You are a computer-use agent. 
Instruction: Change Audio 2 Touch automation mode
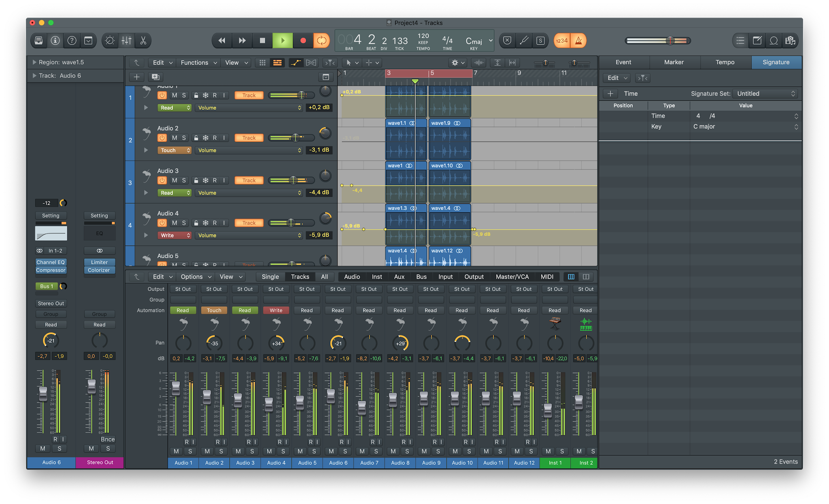pyautogui.click(x=174, y=150)
